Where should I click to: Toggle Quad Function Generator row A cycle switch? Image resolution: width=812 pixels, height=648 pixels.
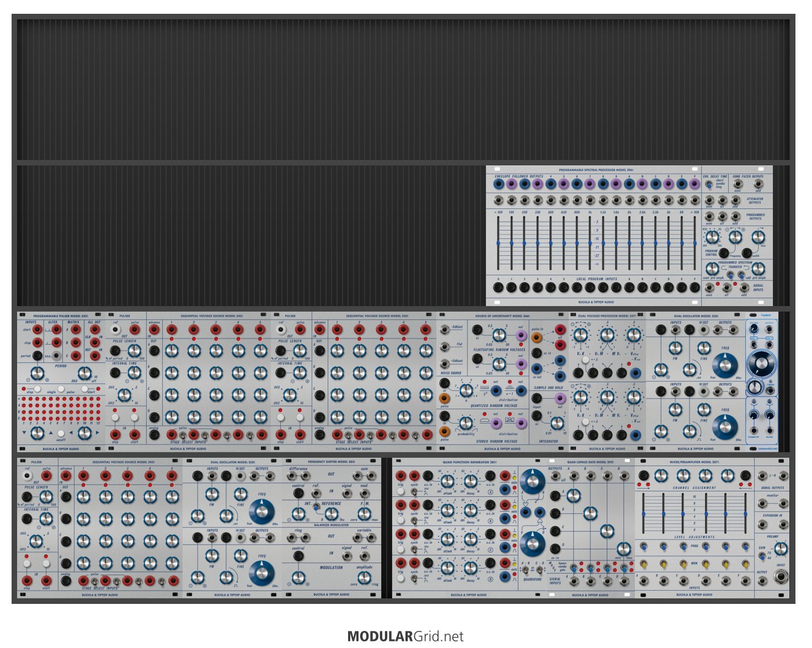414,490
